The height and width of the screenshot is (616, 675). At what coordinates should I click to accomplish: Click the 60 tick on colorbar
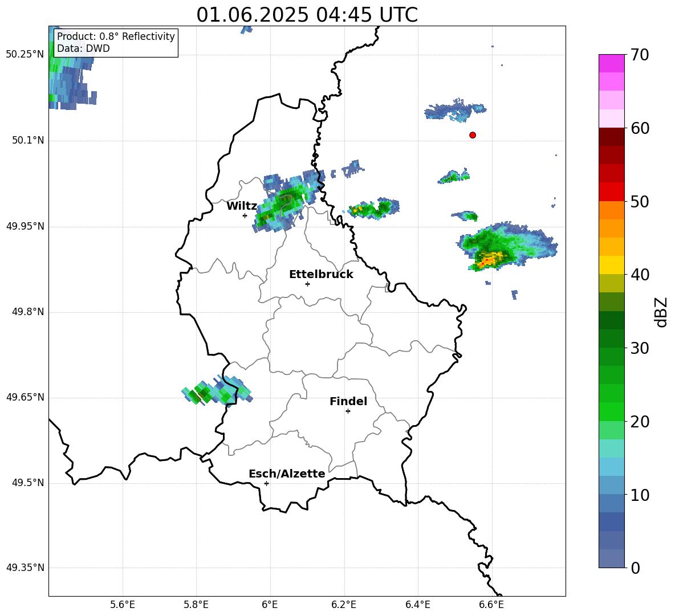[640, 128]
